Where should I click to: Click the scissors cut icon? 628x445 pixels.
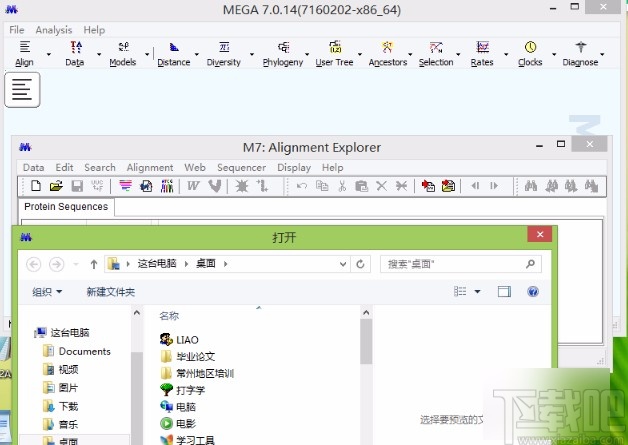click(342, 186)
